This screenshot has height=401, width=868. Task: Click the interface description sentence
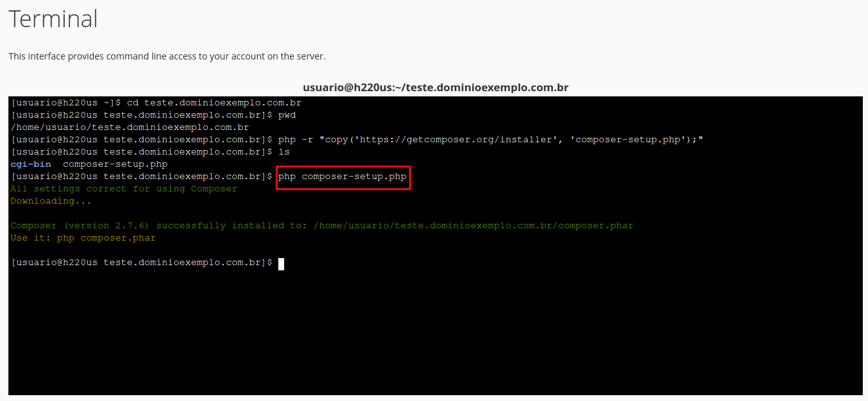tap(167, 56)
